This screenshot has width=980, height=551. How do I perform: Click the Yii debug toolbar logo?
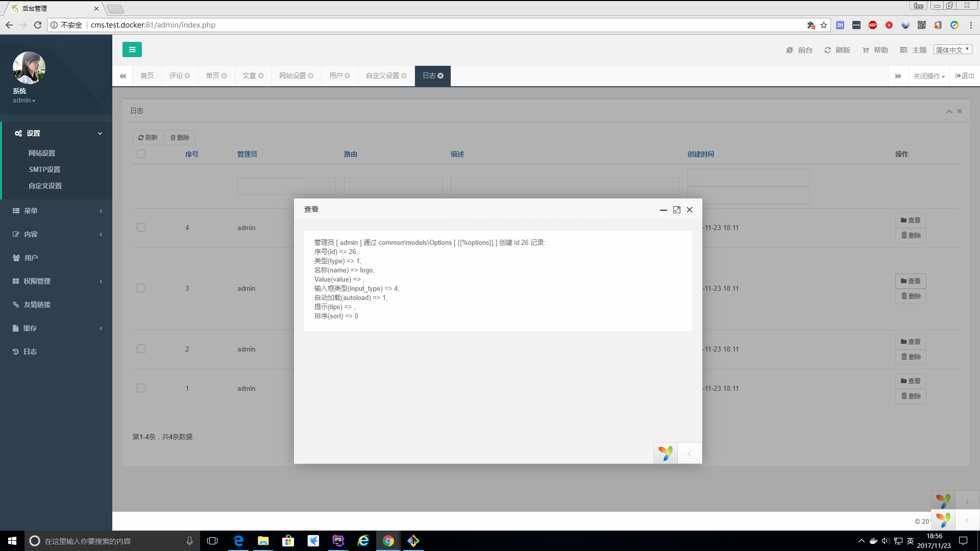click(665, 453)
